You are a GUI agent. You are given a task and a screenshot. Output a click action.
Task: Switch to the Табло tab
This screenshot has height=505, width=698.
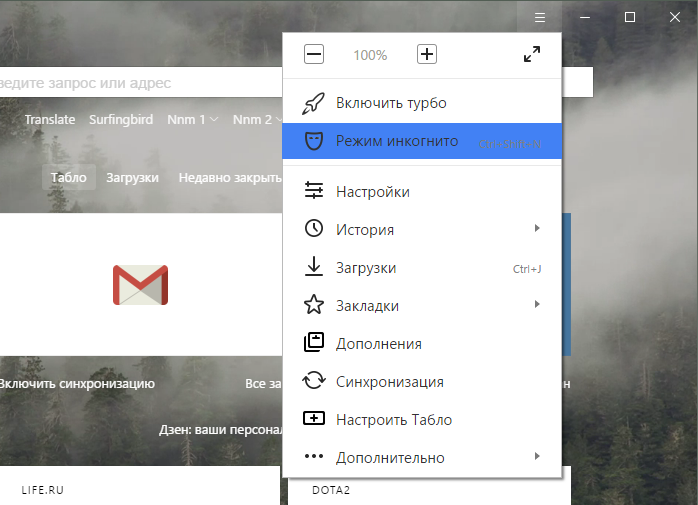(x=69, y=177)
